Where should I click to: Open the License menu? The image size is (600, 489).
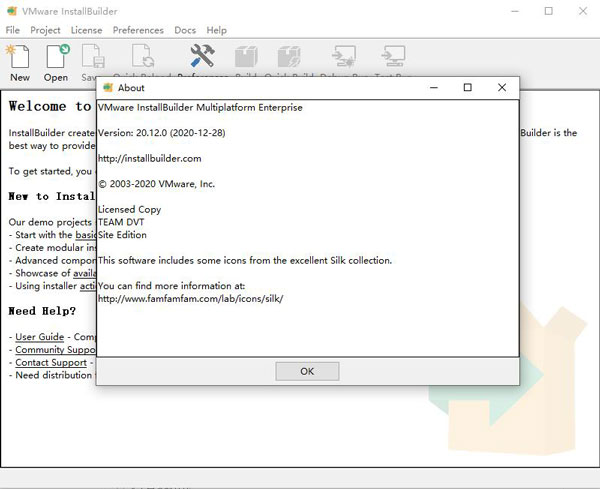click(86, 30)
